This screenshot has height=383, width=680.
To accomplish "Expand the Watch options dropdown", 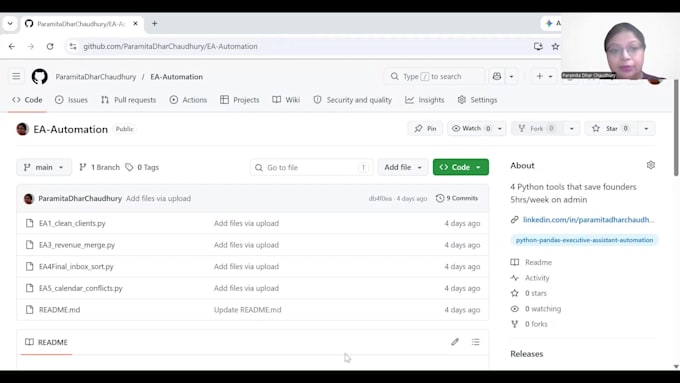I will pyautogui.click(x=500, y=128).
